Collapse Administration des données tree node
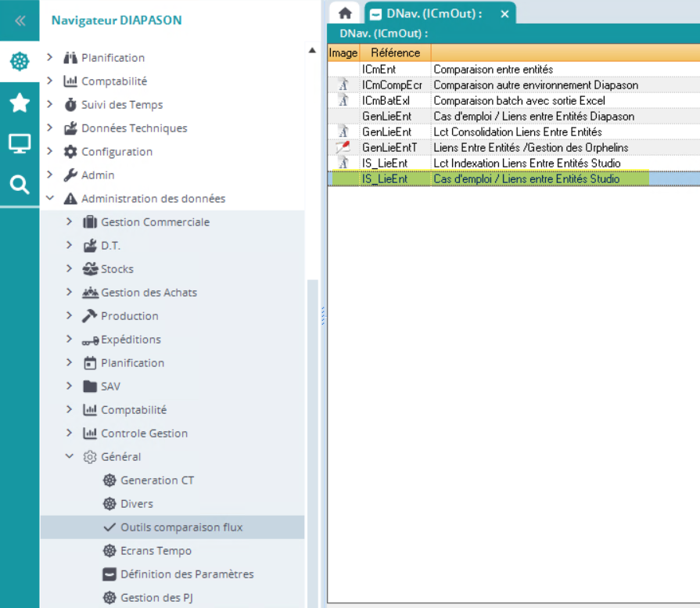 tap(50, 199)
